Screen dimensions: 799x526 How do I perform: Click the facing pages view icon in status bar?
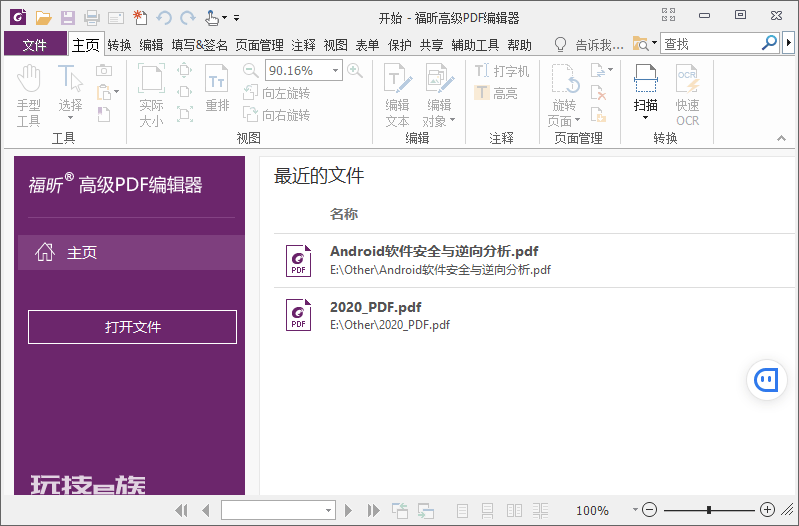(x=515, y=510)
